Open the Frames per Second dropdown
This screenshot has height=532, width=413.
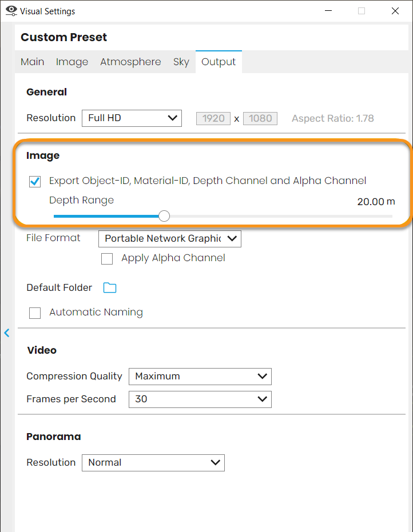pyautogui.click(x=200, y=399)
